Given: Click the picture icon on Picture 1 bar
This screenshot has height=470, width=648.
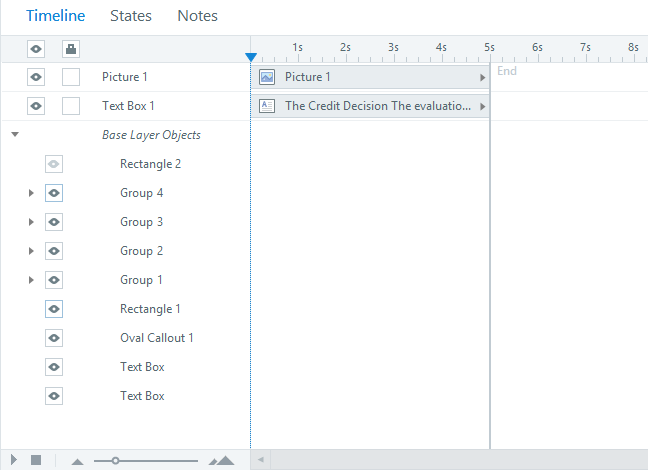Looking at the screenshot, I should (267, 77).
